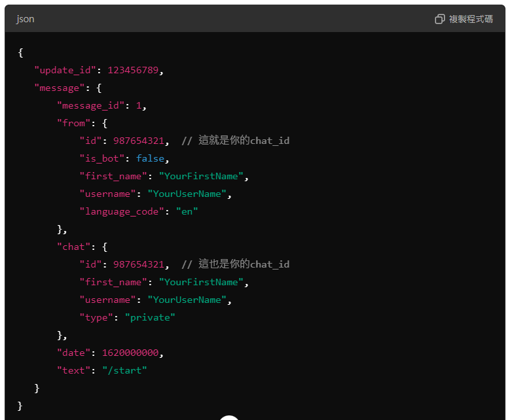Viewport: 514px width, 420px height.
Task: Click "YourUserName" in the chat block
Action: [x=187, y=300]
